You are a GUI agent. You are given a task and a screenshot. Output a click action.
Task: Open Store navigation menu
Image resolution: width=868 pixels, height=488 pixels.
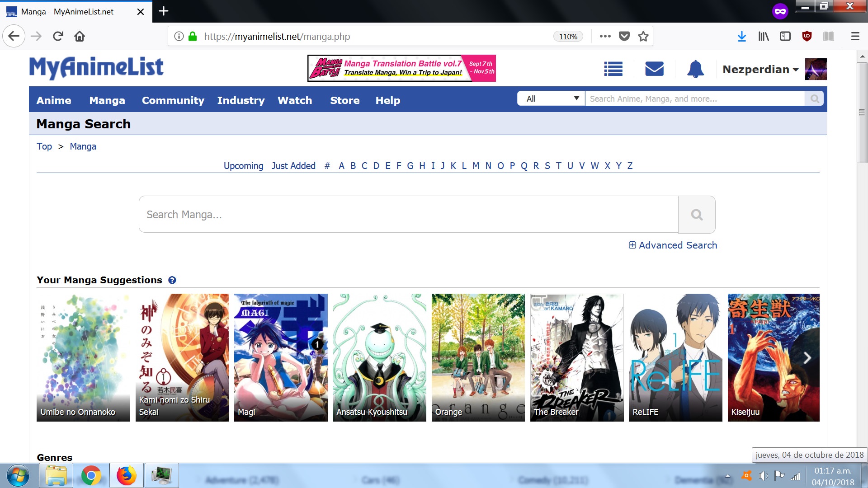click(345, 100)
